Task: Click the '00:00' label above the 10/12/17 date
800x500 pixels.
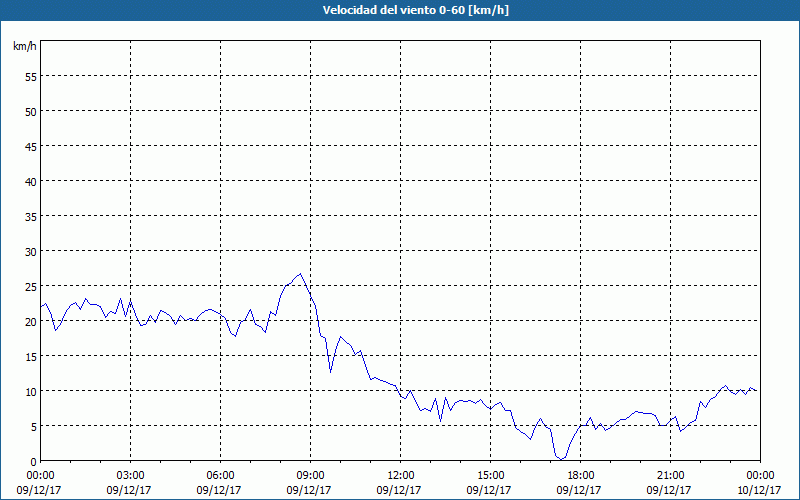Action: pos(760,476)
